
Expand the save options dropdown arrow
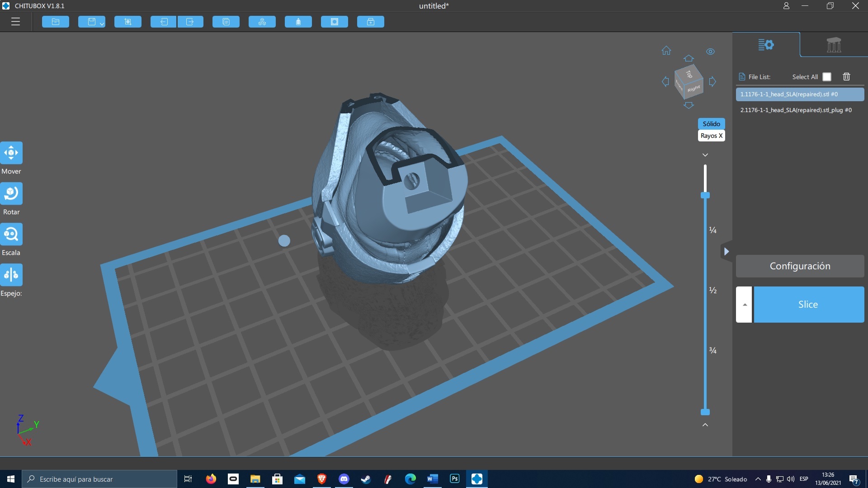coord(102,23)
